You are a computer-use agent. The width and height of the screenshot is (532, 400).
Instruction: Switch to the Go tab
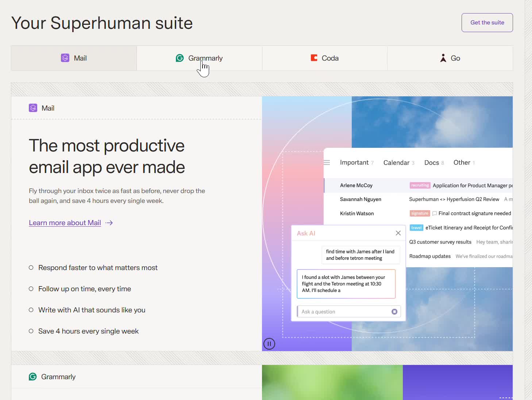(x=450, y=58)
